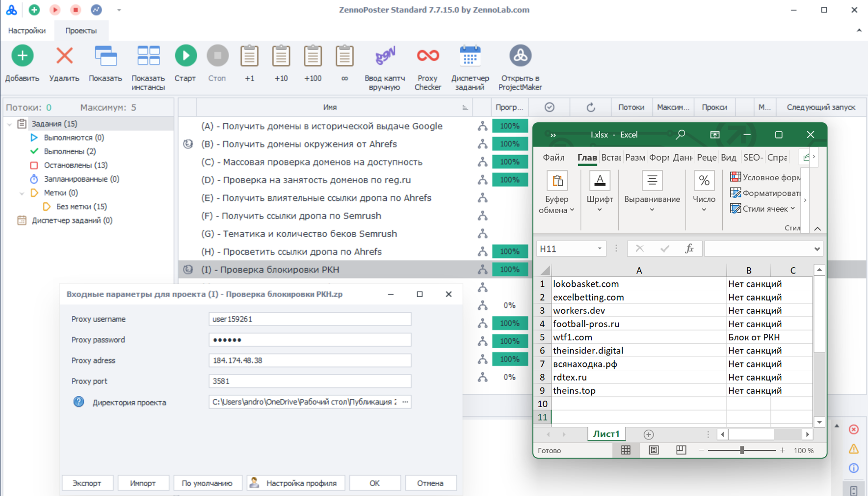Viewport: 868px width, 496px height.
Task: Launch Proxy Checker
Action: click(428, 56)
